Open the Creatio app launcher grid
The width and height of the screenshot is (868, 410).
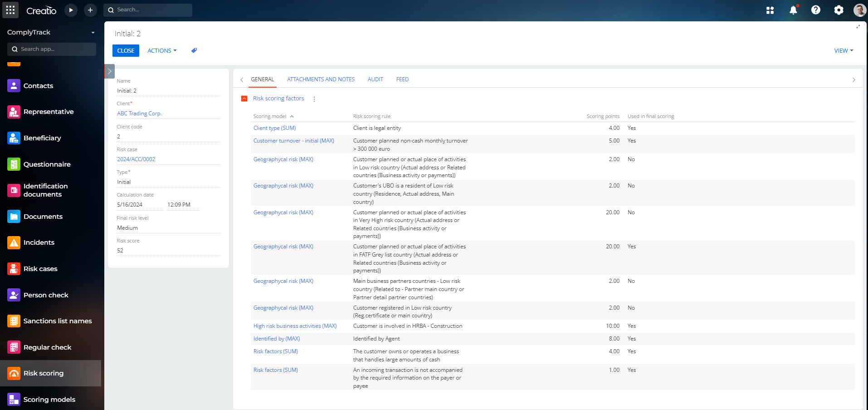click(x=10, y=10)
